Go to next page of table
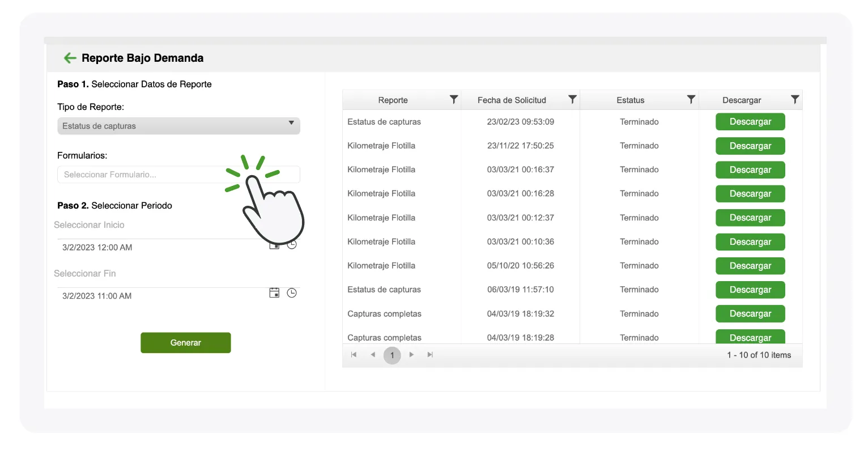The height and width of the screenshot is (450, 868). (x=411, y=355)
